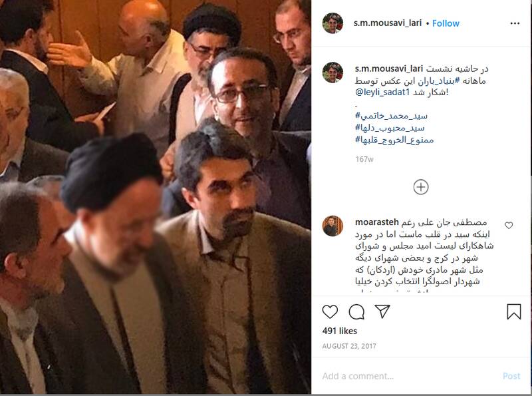
Task: Open August 23, 2017 post date link
Action: (348, 346)
